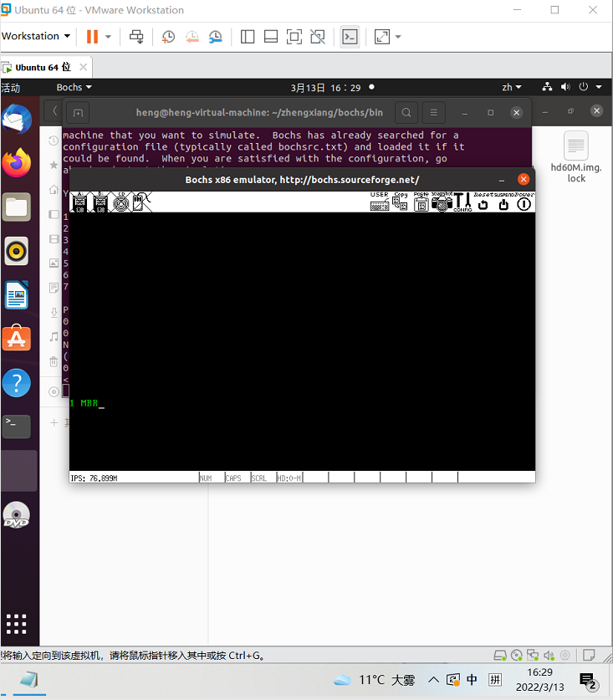Close the Ubuntu 64 位 tab
613x700 pixels.
[x=83, y=67]
